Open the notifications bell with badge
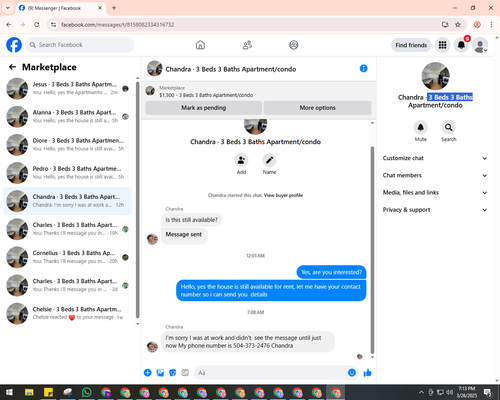500x400 pixels. (462, 45)
